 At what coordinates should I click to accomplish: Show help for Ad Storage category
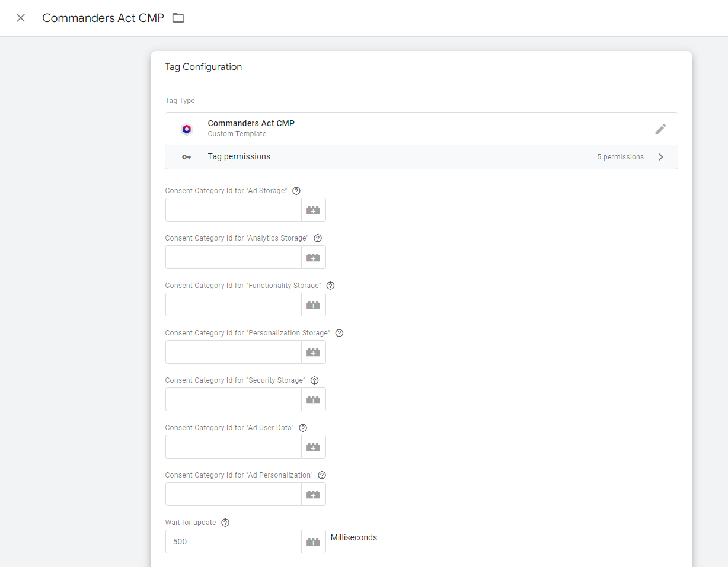296,191
